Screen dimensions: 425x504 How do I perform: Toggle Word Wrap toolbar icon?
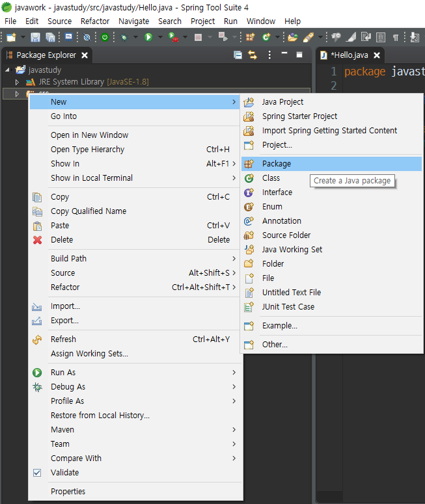(x=366, y=37)
